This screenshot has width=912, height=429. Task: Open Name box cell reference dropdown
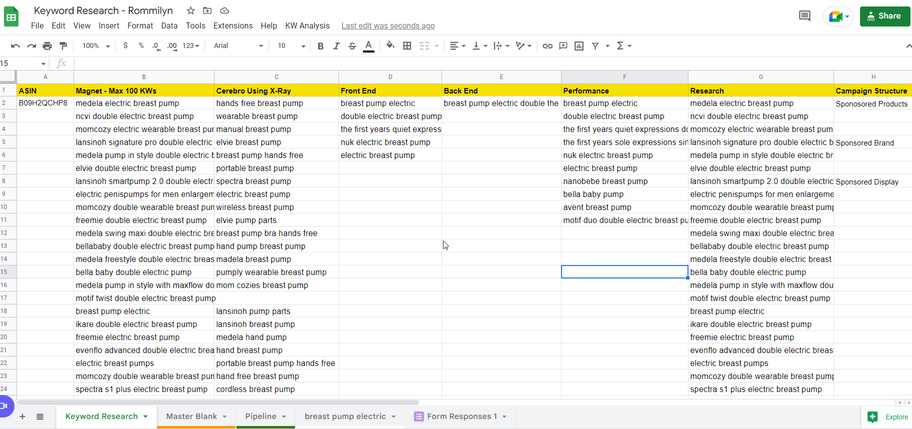[44, 63]
